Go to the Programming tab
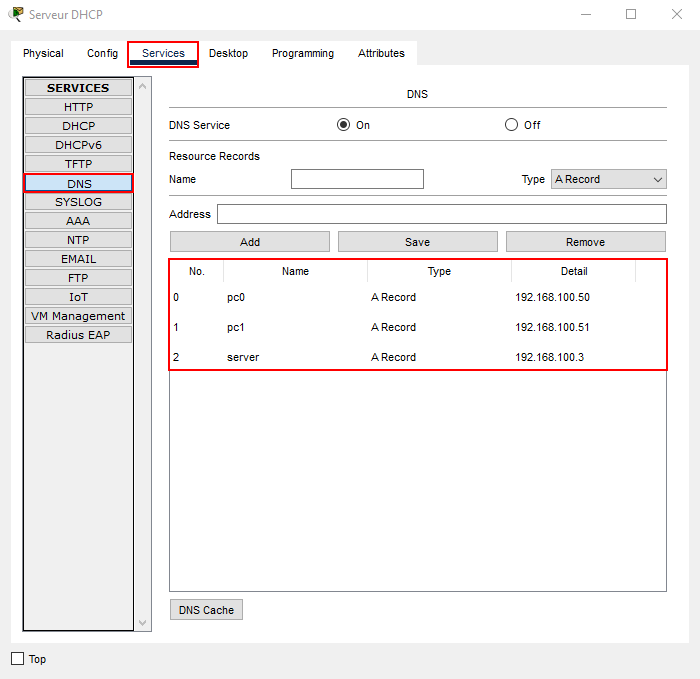This screenshot has width=700, height=679. [303, 53]
